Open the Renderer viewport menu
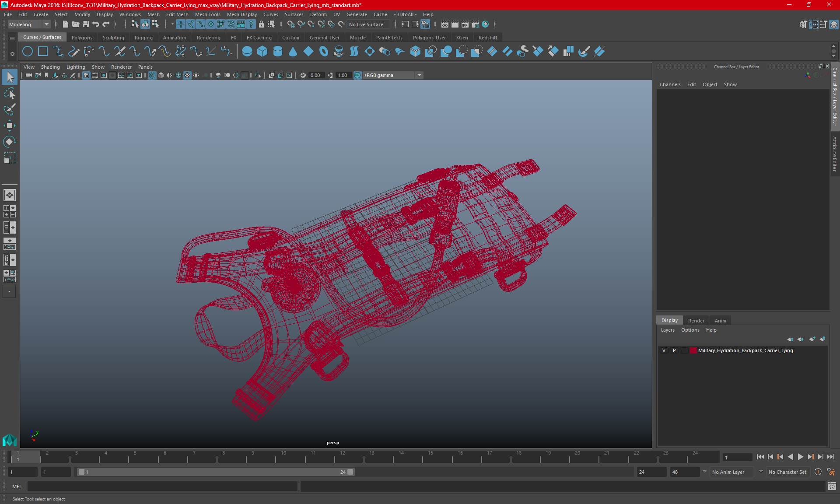The image size is (840, 504). click(x=121, y=67)
